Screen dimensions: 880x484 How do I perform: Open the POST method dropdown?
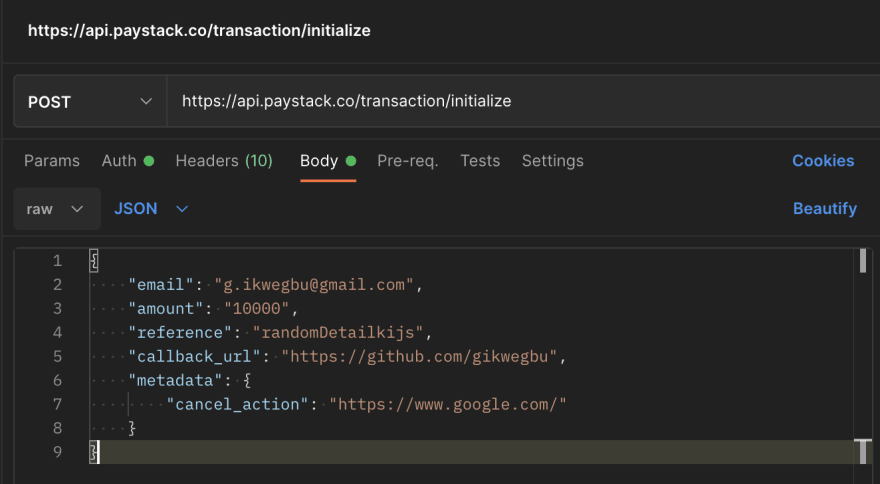pyautogui.click(x=90, y=102)
